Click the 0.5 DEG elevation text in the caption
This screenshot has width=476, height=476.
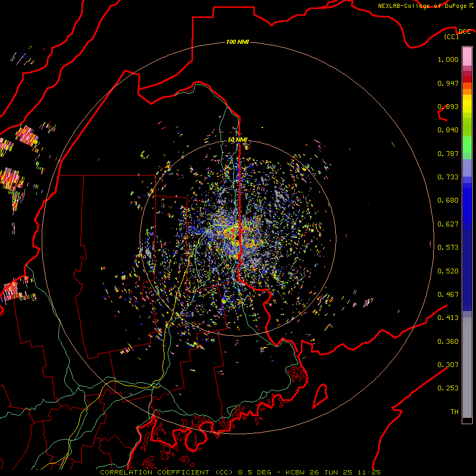coord(255,472)
